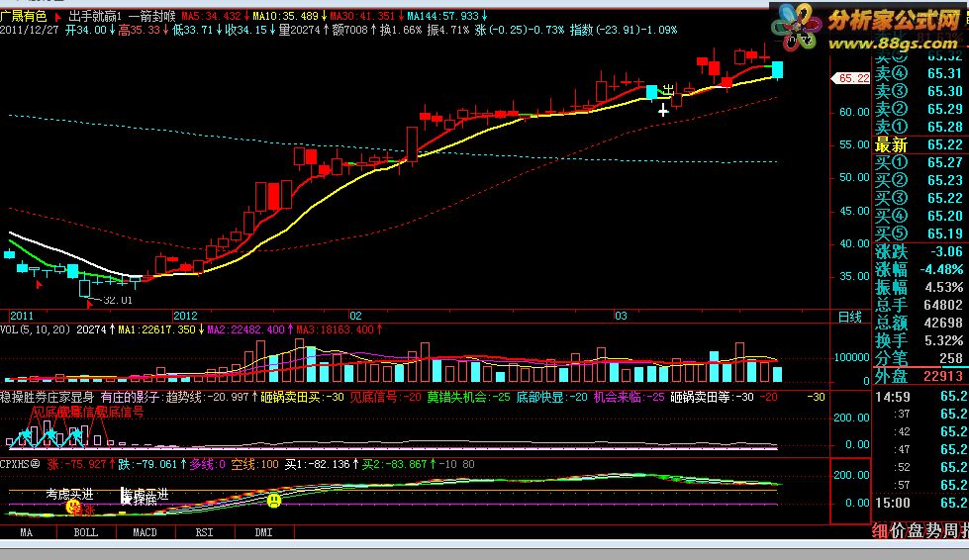Click the stock name 广晟有色
The height and width of the screenshot is (560, 969).
tap(24, 17)
